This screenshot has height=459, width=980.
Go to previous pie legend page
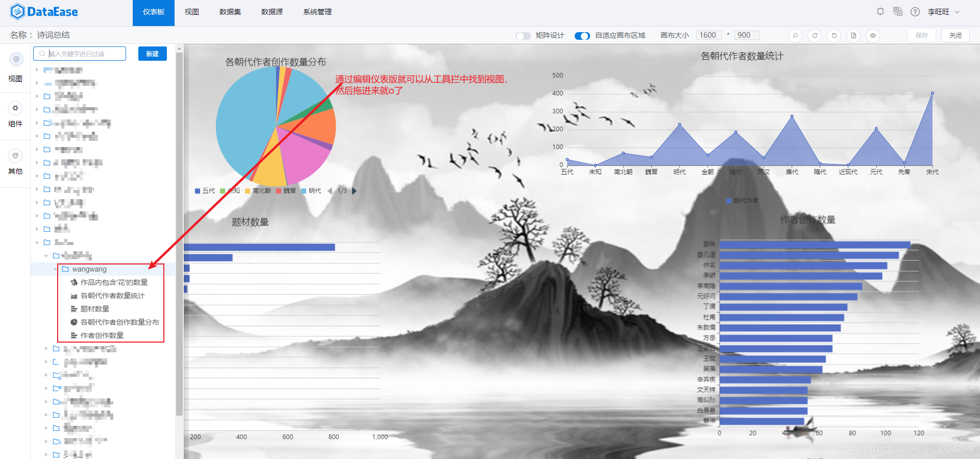330,191
